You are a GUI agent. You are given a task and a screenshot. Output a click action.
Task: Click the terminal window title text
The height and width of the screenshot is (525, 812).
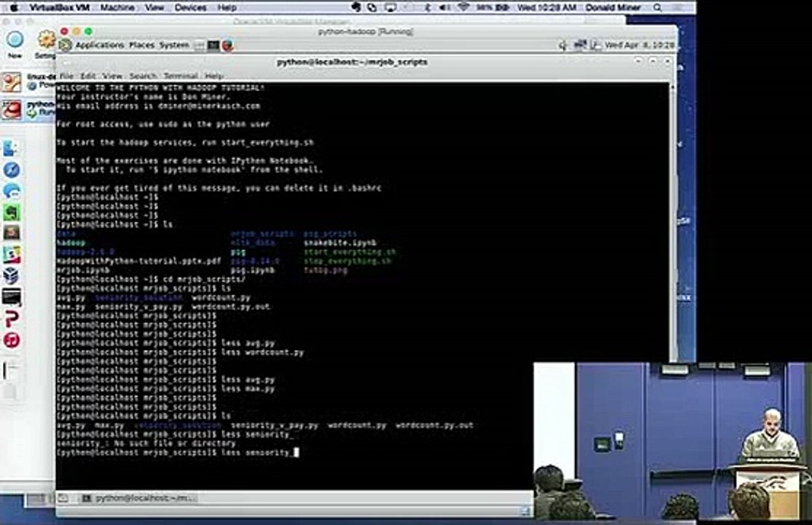coord(352,62)
